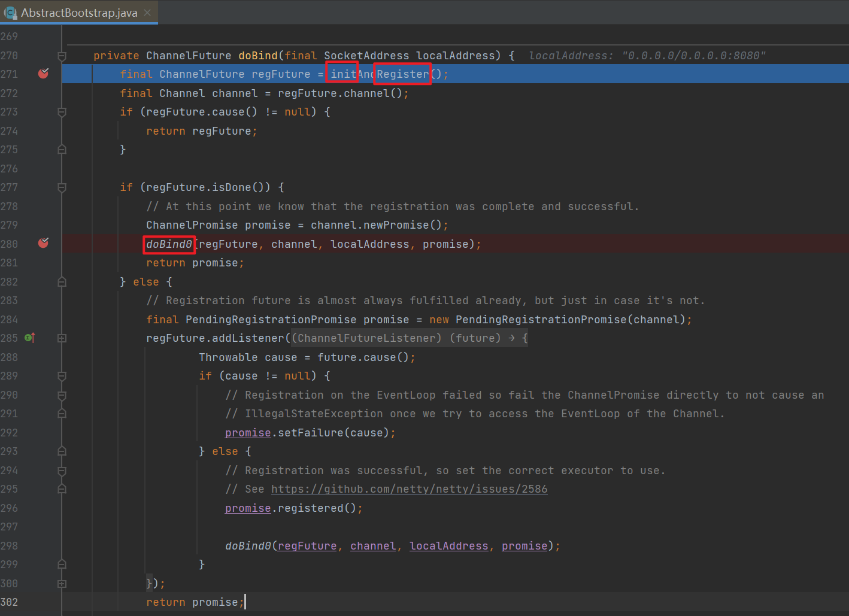Fold the regFuture.isDone block at line 277
Image resolution: width=849 pixels, height=616 pixels.
pyautogui.click(x=62, y=187)
